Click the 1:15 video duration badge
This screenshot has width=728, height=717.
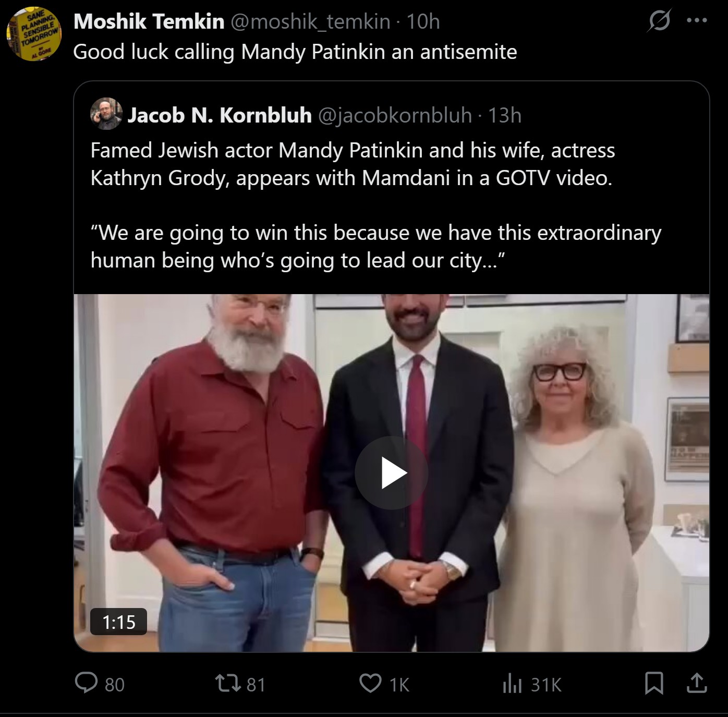[x=118, y=622]
